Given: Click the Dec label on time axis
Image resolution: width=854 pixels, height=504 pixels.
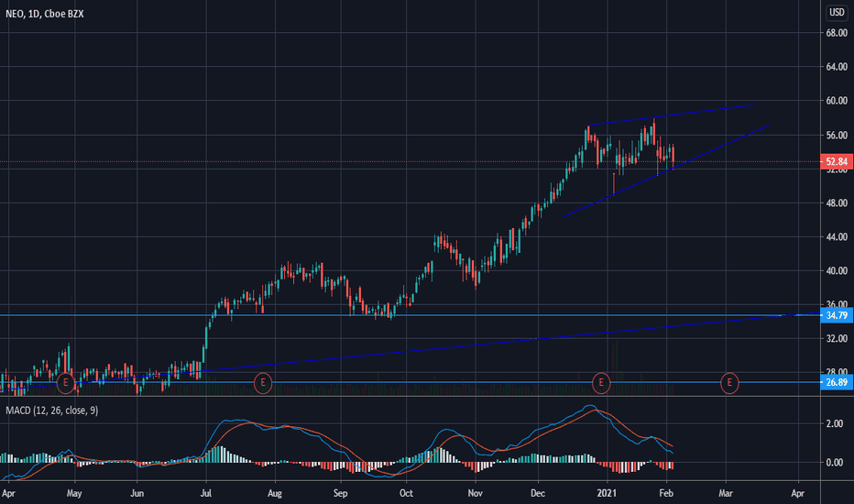Looking at the screenshot, I should click(538, 493).
